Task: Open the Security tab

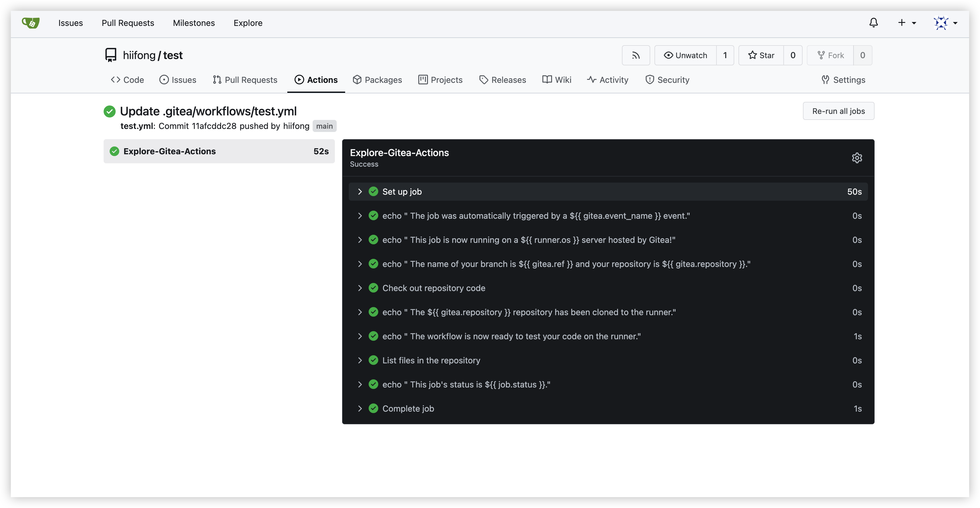Action: 667,80
